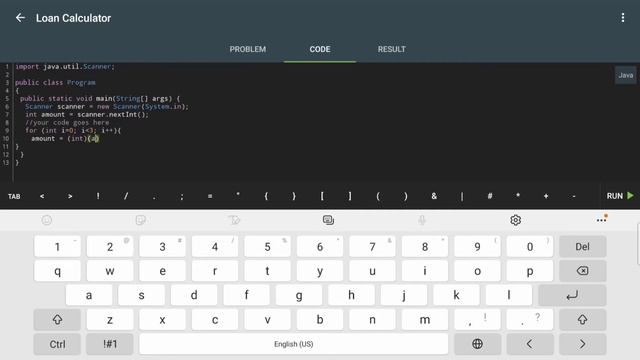Tap the letter g key
The image size is (640, 360).
[299, 295]
